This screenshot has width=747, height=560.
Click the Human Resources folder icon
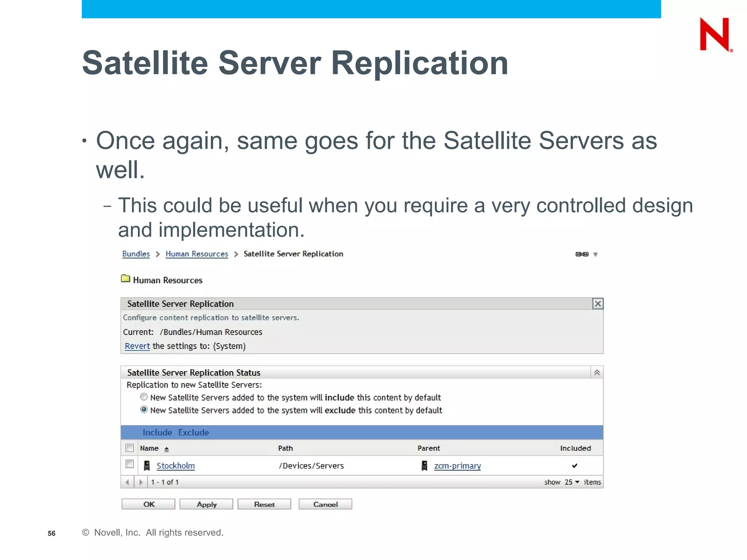[125, 279]
